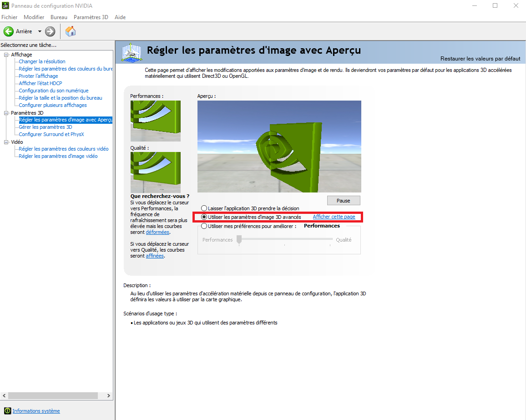Screen dimensions: 526x420
Task: Open Configuration du son numérique
Action: point(54,91)
